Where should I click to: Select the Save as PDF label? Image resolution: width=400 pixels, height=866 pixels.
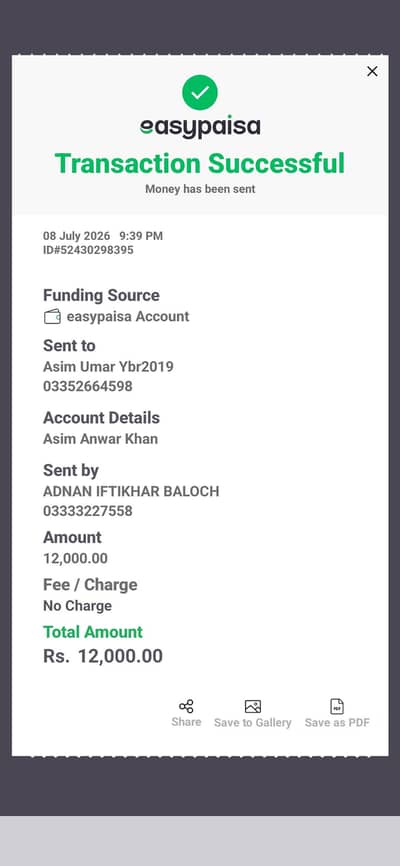tap(337, 722)
